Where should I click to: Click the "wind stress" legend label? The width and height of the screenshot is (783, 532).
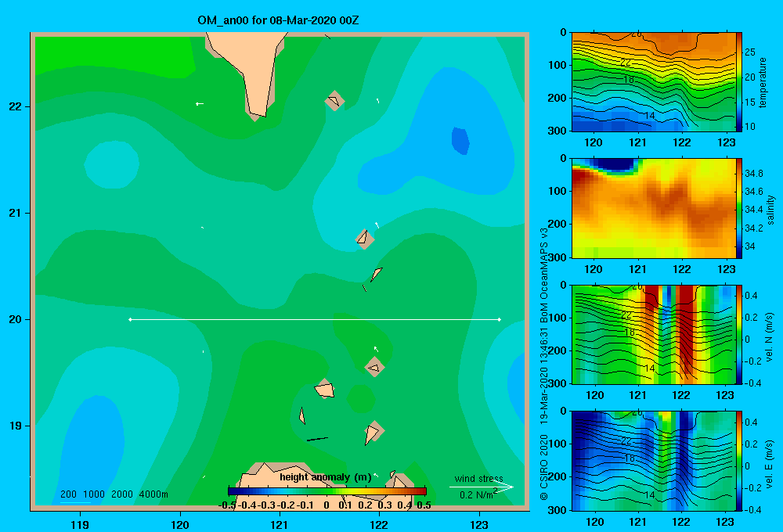tap(478, 478)
